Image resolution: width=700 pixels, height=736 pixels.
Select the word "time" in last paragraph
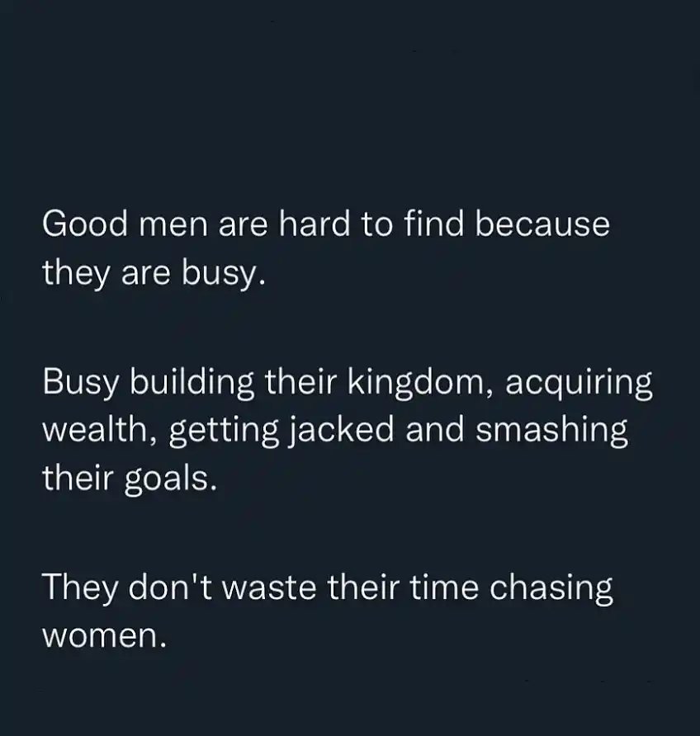click(x=444, y=587)
